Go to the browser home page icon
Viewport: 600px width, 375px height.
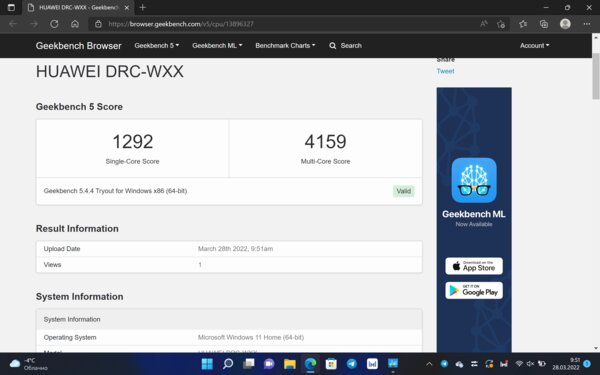pyautogui.click(x=75, y=24)
